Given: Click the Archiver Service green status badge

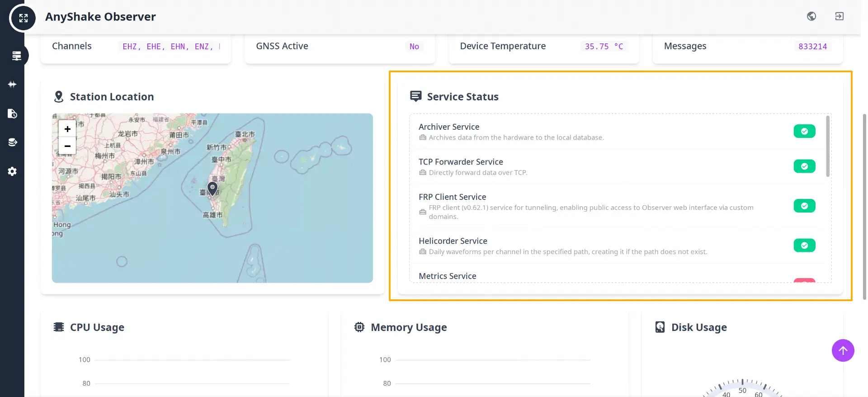Looking at the screenshot, I should [x=804, y=131].
